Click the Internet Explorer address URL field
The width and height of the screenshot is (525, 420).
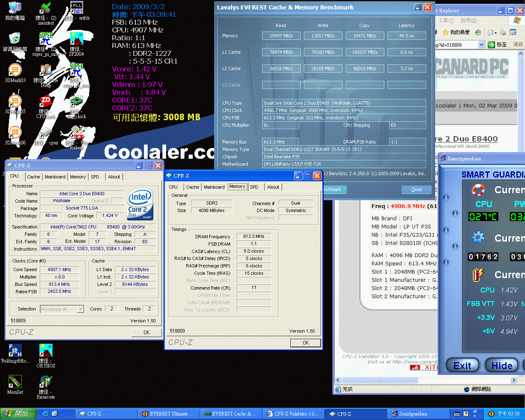tap(456, 45)
